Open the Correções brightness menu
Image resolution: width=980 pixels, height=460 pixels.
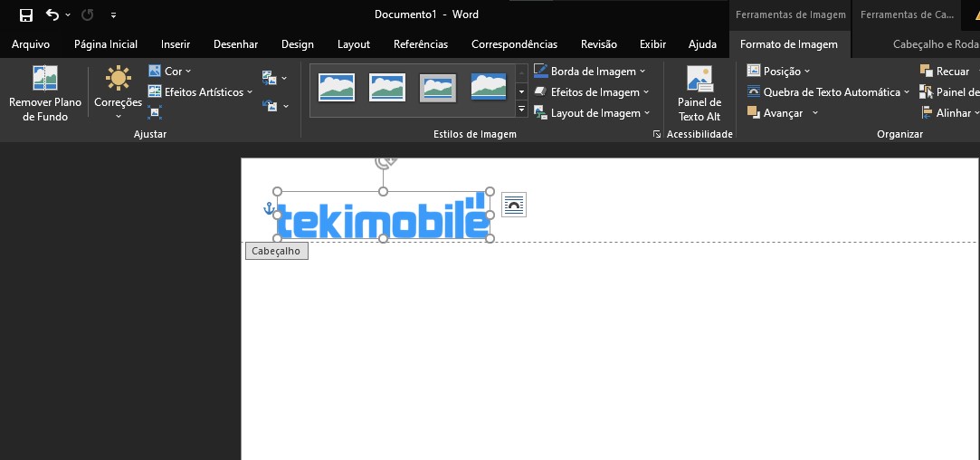[x=119, y=92]
